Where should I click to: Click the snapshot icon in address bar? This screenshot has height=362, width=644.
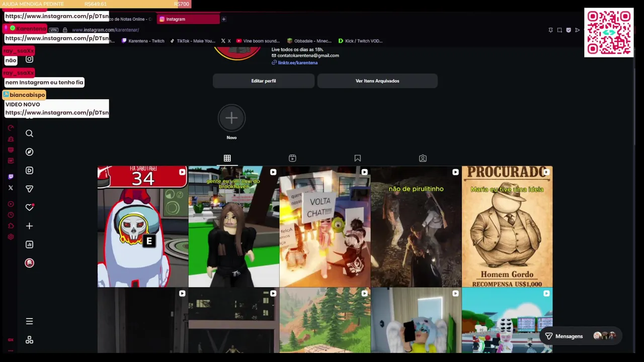(559, 30)
